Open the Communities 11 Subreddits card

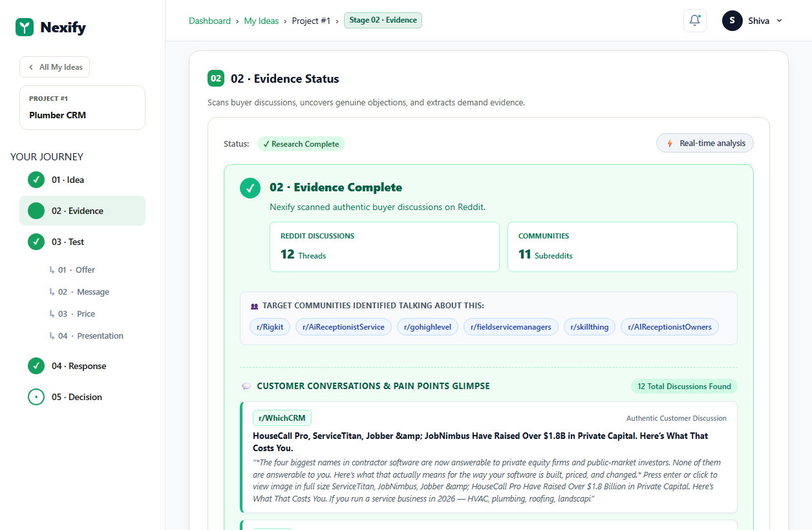[623, 247]
